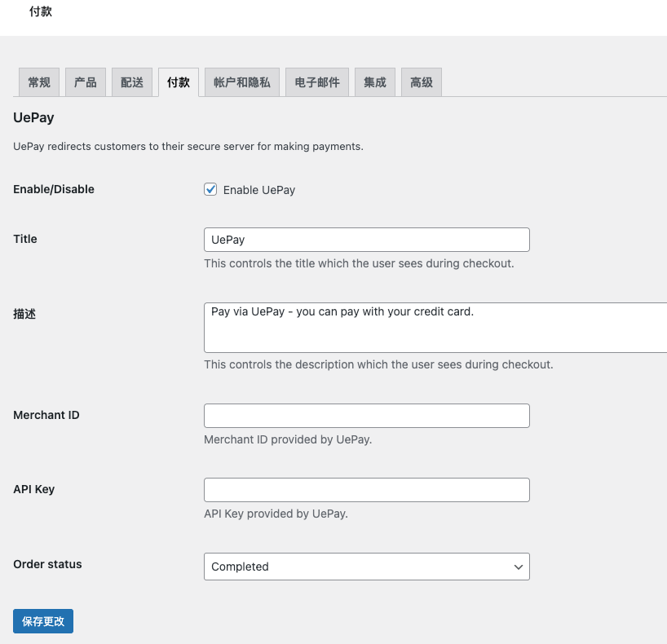667x644 pixels.
Task: Focus the Merchant ID input field
Action: 367,416
